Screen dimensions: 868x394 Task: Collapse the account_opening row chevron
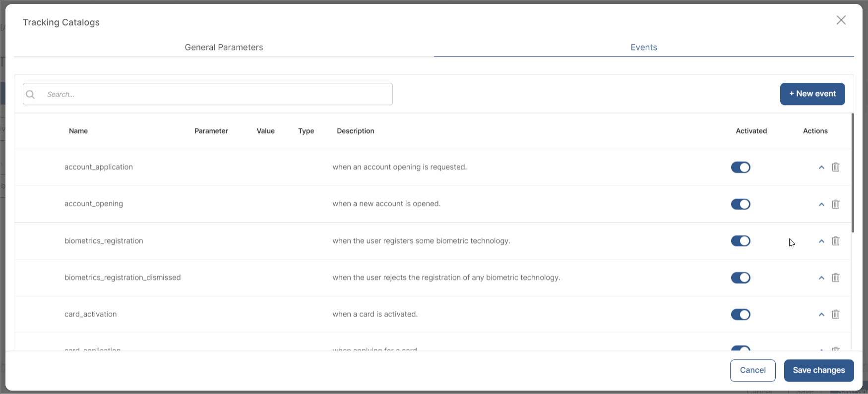tap(821, 204)
